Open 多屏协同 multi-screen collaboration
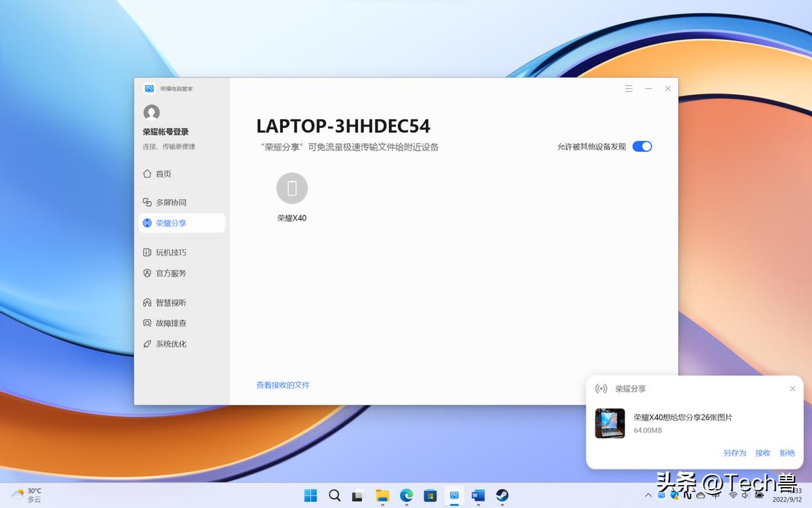The image size is (812, 508). (x=170, y=201)
